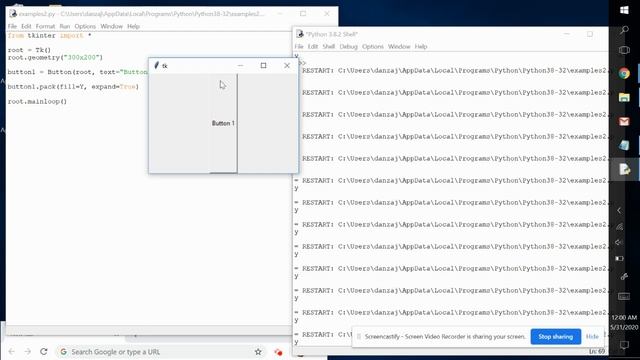Open the Action Center notifications icon
The image size is (640, 360).
click(624, 345)
